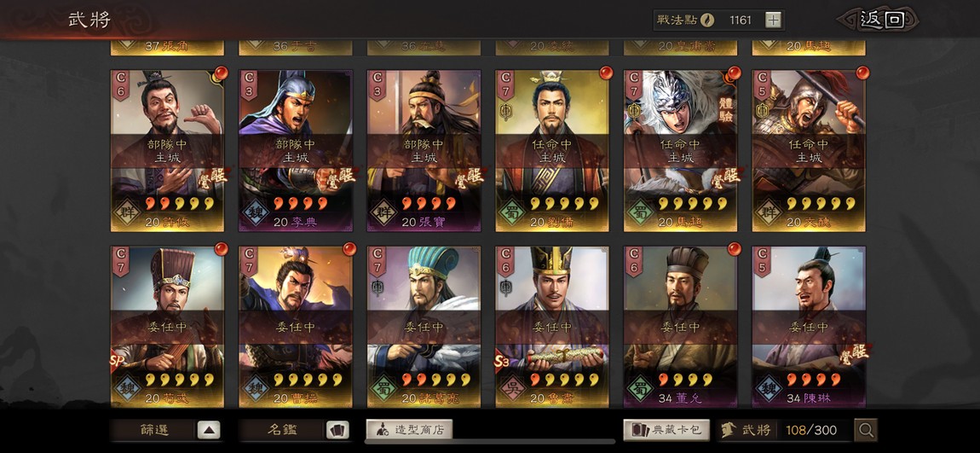Open the 造型商店 skin shop
The width and height of the screenshot is (980, 453).
point(409,430)
